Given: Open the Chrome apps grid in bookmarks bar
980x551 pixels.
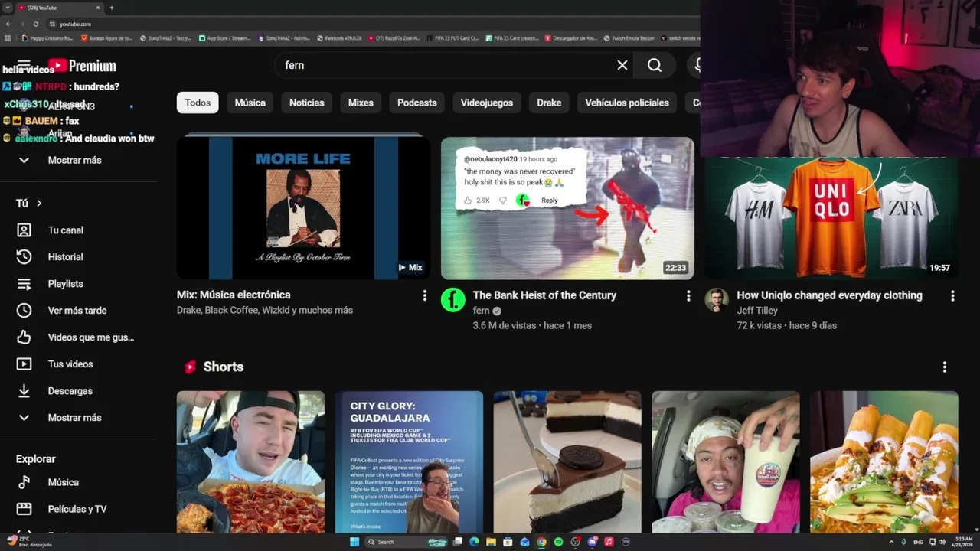Looking at the screenshot, I should point(8,38).
